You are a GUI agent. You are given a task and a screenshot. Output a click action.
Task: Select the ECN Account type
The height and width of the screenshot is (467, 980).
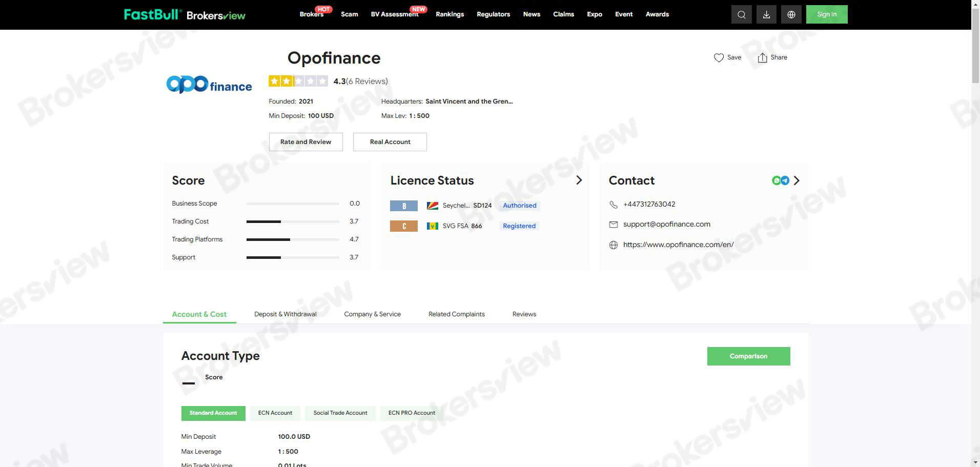pyautogui.click(x=275, y=413)
